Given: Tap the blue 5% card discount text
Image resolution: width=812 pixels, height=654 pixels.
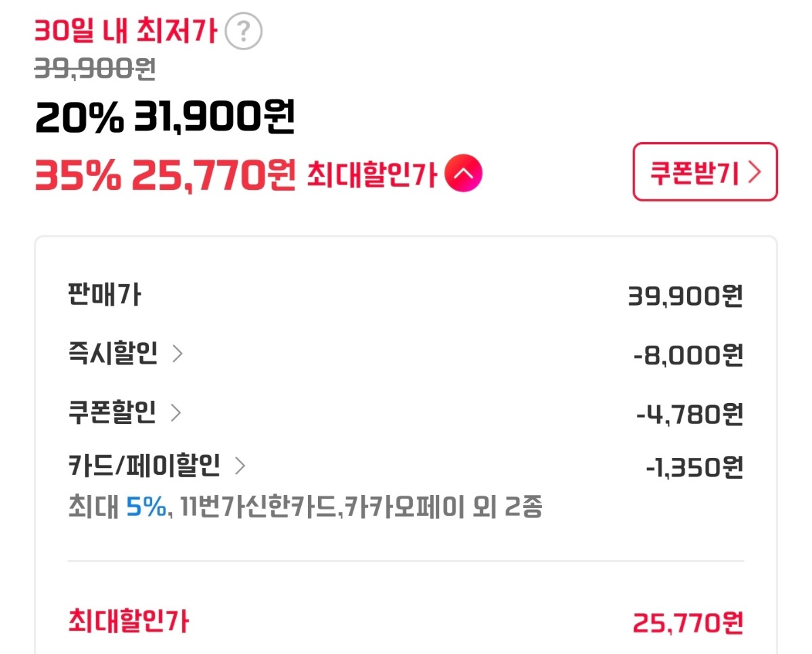Looking at the screenshot, I should [145, 507].
